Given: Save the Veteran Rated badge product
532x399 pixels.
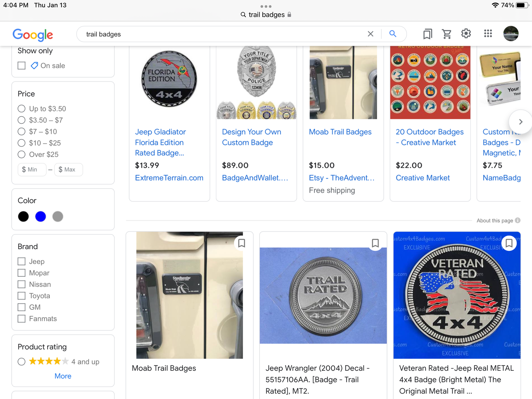Looking at the screenshot, I should [x=509, y=243].
